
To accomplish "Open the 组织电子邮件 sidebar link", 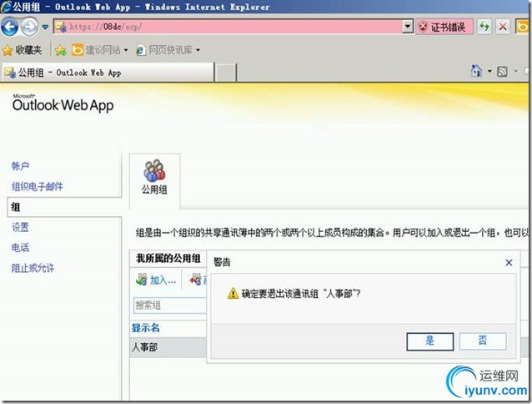I will point(38,186).
